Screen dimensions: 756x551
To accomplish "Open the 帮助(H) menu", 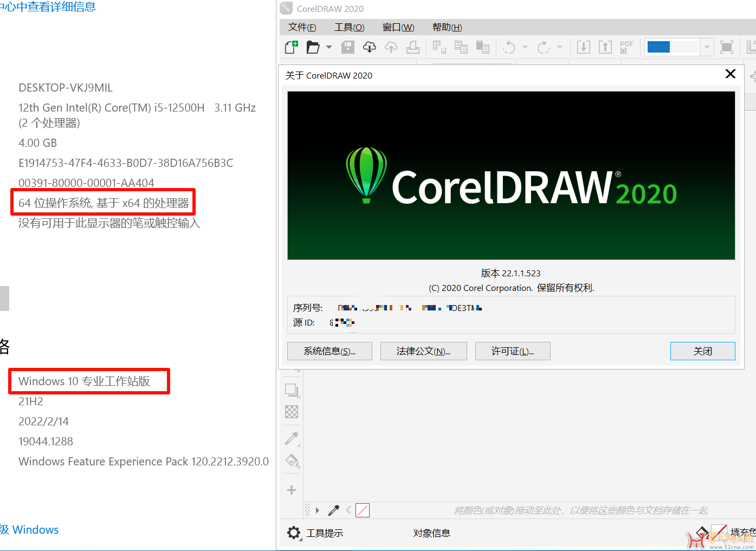I will [x=447, y=27].
